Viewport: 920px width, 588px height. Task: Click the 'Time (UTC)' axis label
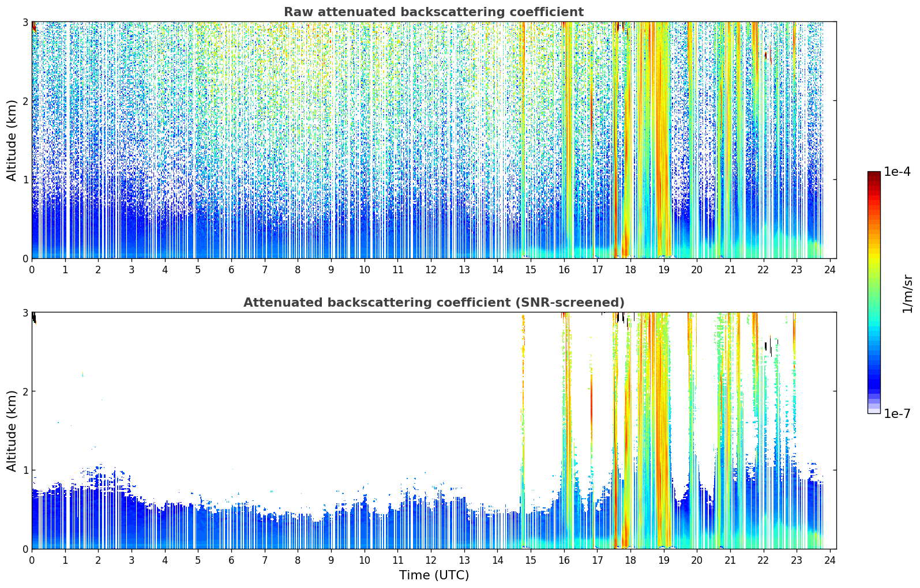point(434,575)
